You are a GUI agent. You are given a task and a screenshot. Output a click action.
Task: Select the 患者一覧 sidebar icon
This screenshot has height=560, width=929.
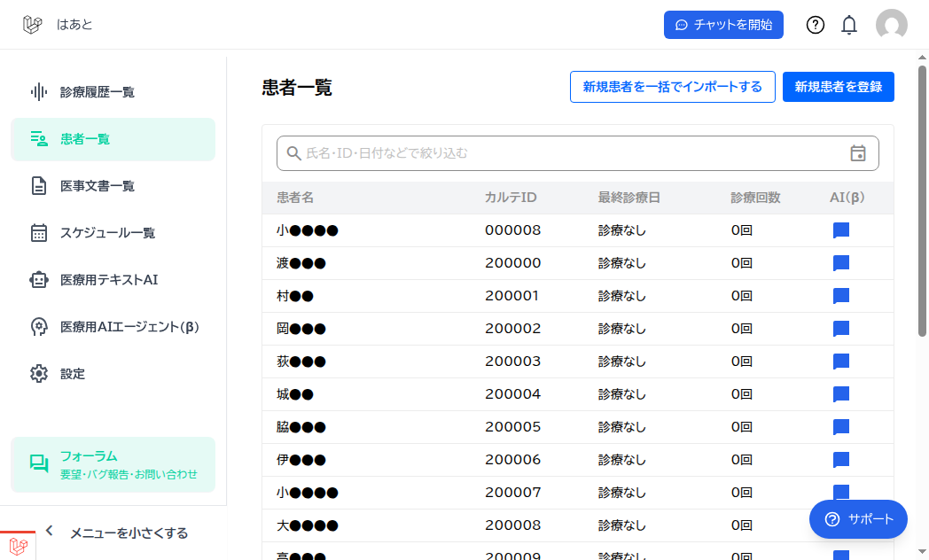[x=38, y=138]
